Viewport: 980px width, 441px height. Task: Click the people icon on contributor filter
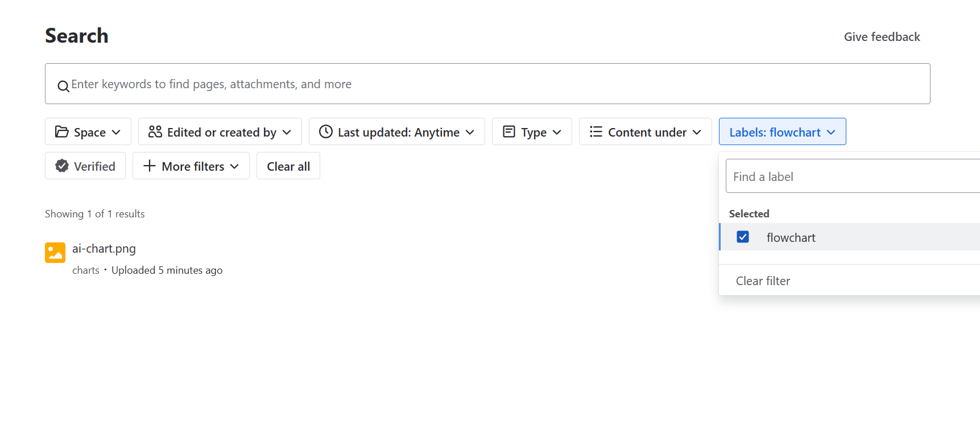coord(155,132)
